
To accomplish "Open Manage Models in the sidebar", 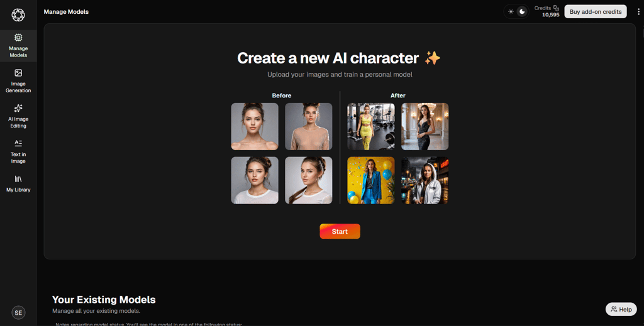I will [x=18, y=46].
